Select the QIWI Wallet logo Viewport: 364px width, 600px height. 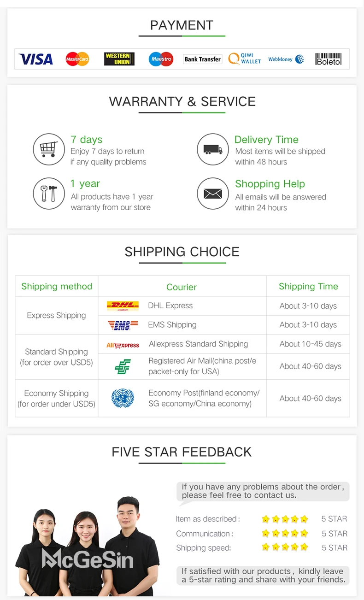[245, 59]
